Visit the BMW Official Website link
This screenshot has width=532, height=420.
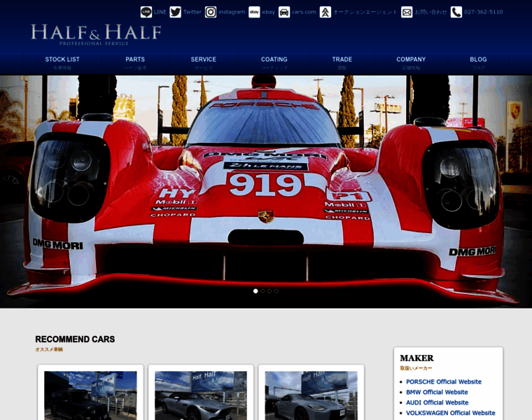[437, 392]
